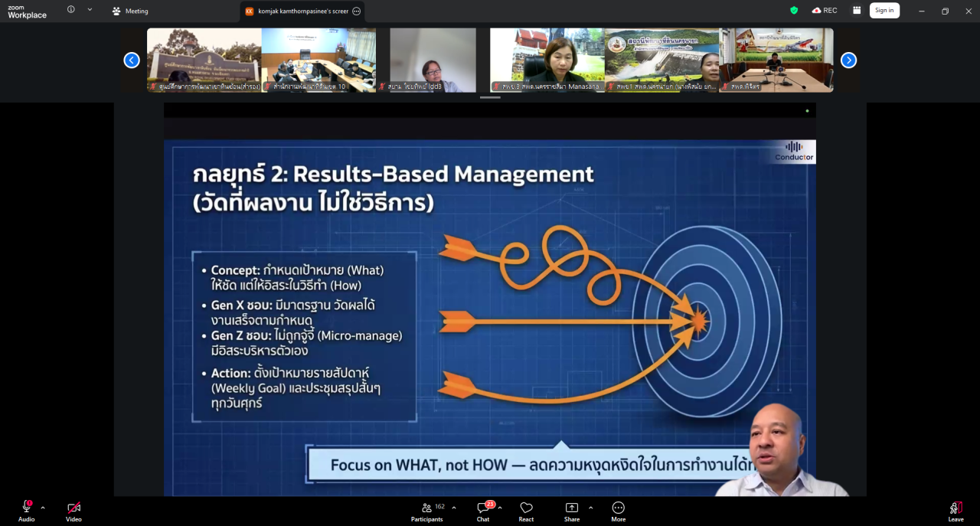Click the green encryption shield icon

coord(794,11)
